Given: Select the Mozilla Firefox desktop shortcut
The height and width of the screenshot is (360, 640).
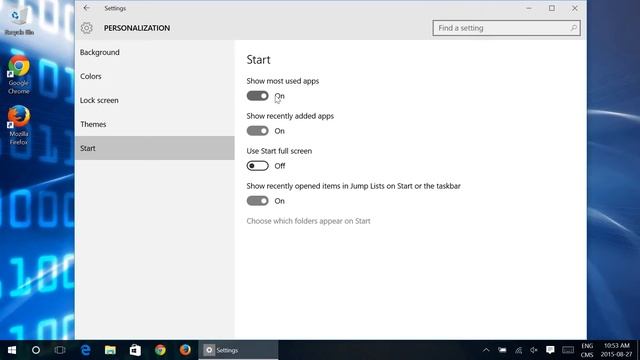Looking at the screenshot, I should (19, 126).
